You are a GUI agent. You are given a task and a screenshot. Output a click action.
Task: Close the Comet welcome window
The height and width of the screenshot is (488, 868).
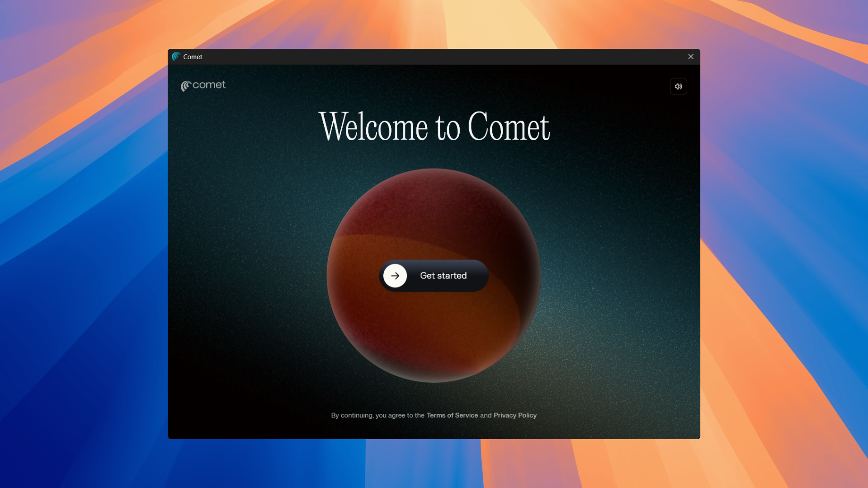tap(691, 56)
